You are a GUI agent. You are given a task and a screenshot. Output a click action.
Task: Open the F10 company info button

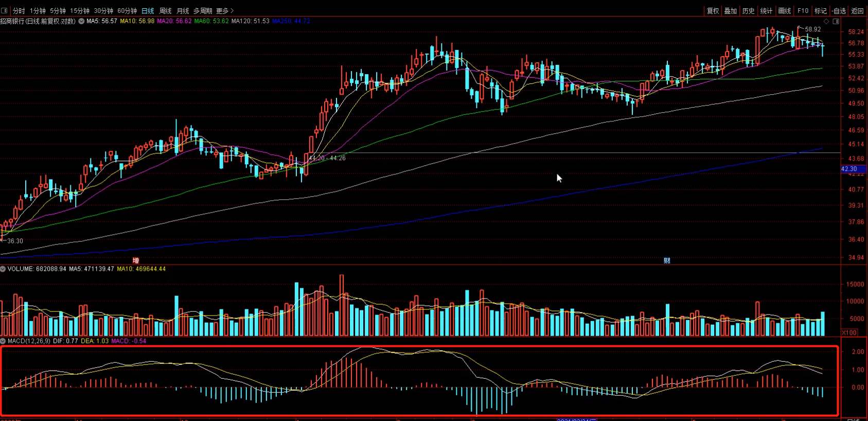click(x=803, y=11)
